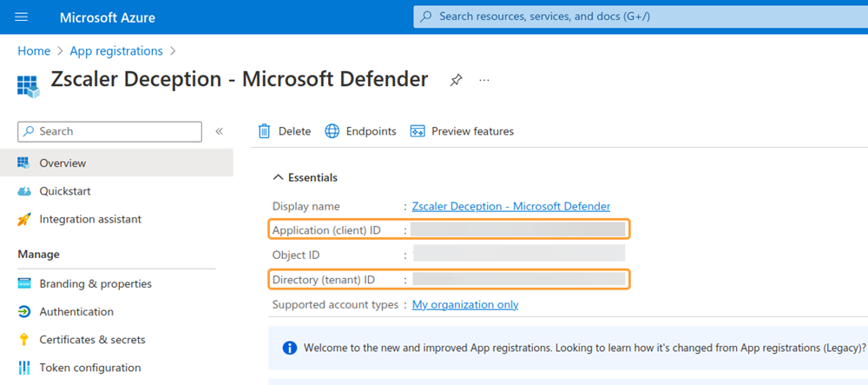This screenshot has width=868, height=385.
Task: Click the Directory (tenant) ID label
Action: pyautogui.click(x=324, y=280)
